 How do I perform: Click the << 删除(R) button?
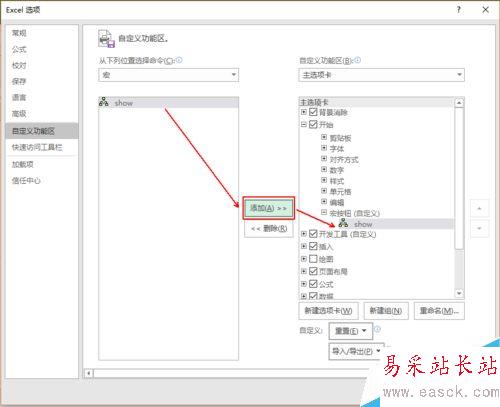click(269, 229)
